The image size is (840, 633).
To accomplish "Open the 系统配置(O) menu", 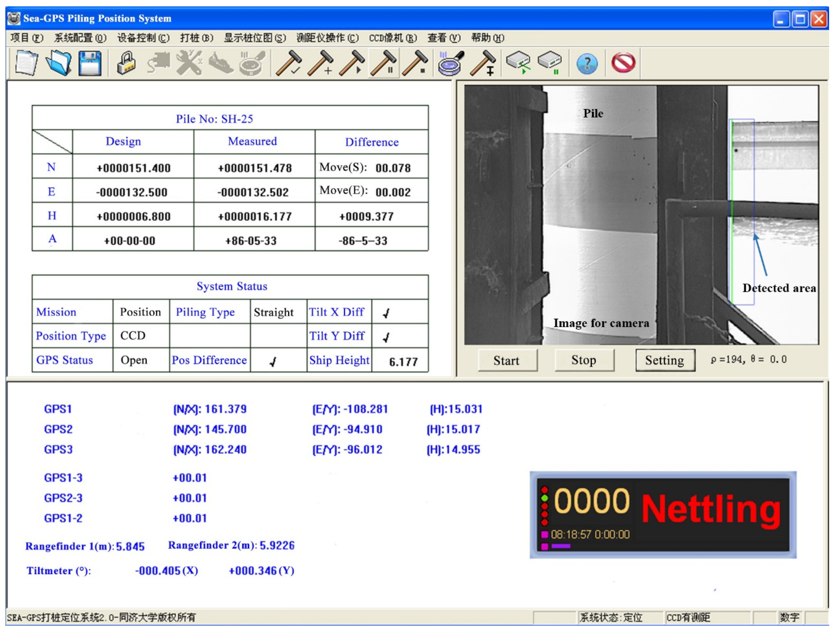I will coord(80,38).
